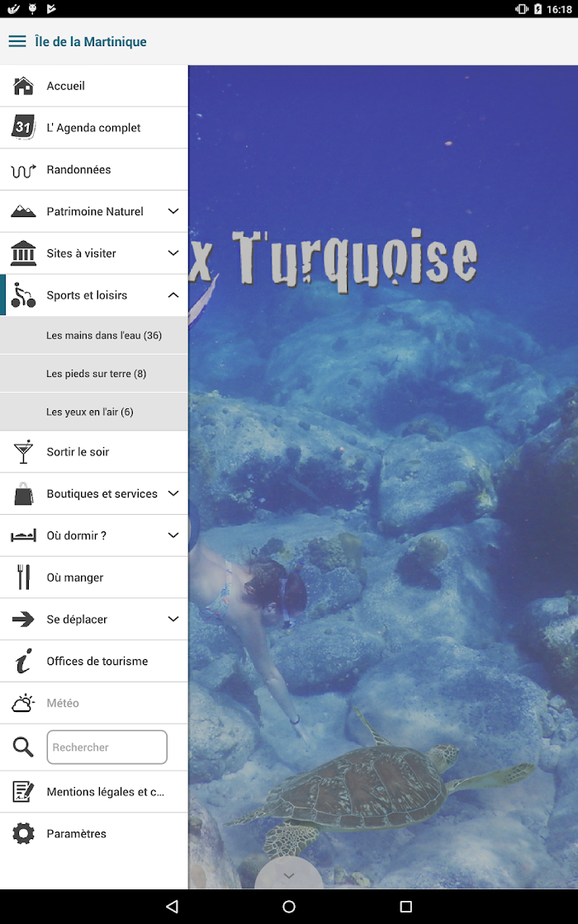Open Mentions légales et c...

[x=94, y=792]
